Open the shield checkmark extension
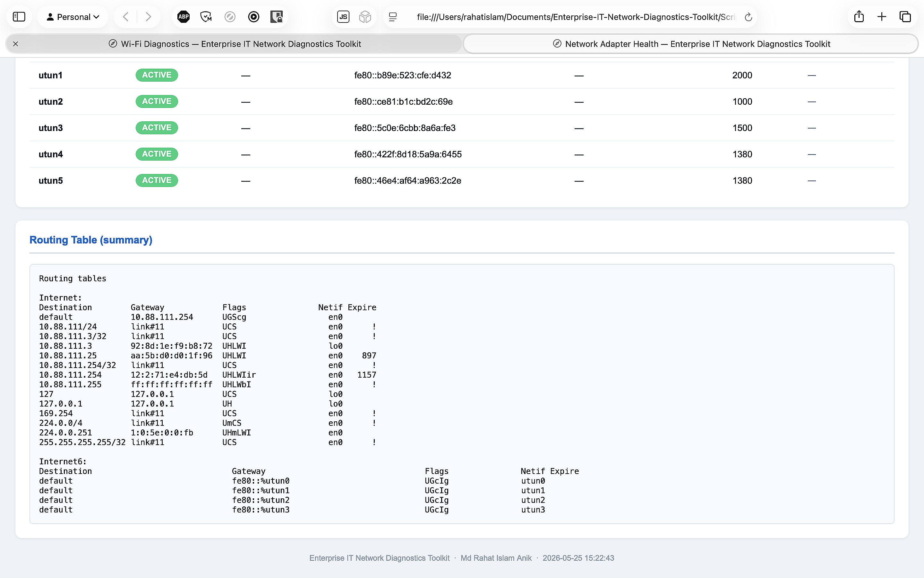 [206, 17]
